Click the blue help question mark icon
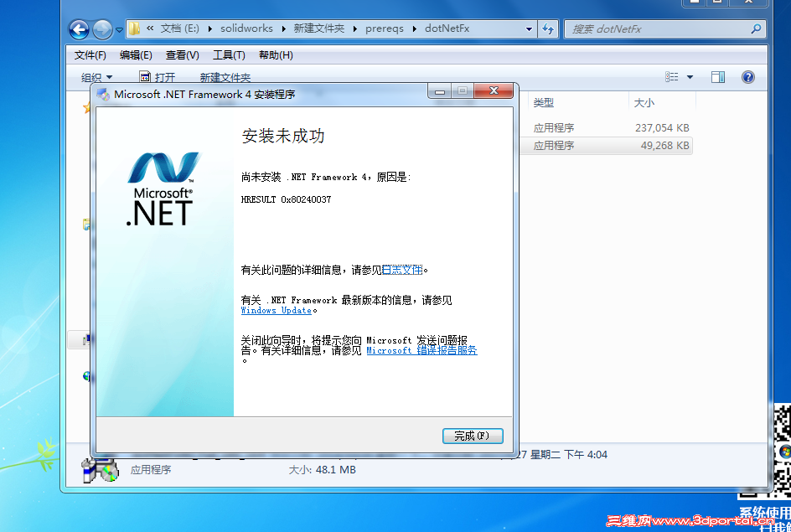The height and width of the screenshot is (532, 791). pos(747,77)
